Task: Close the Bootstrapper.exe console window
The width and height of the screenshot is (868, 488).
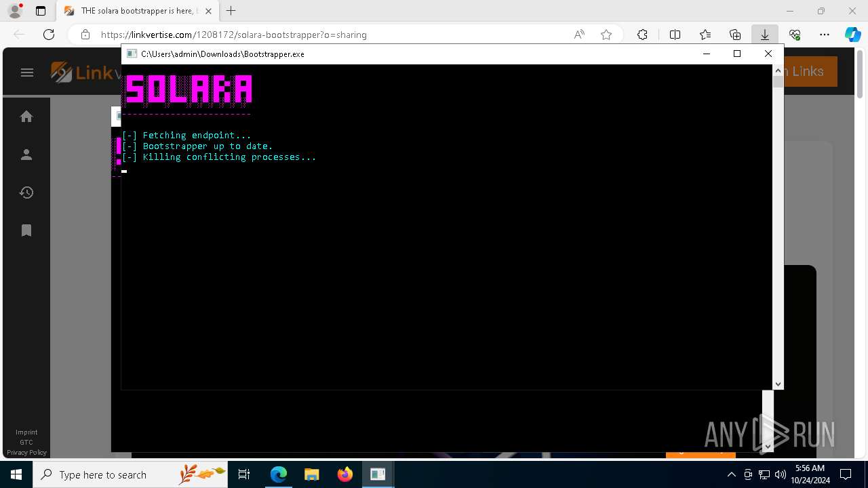Action: 768,54
